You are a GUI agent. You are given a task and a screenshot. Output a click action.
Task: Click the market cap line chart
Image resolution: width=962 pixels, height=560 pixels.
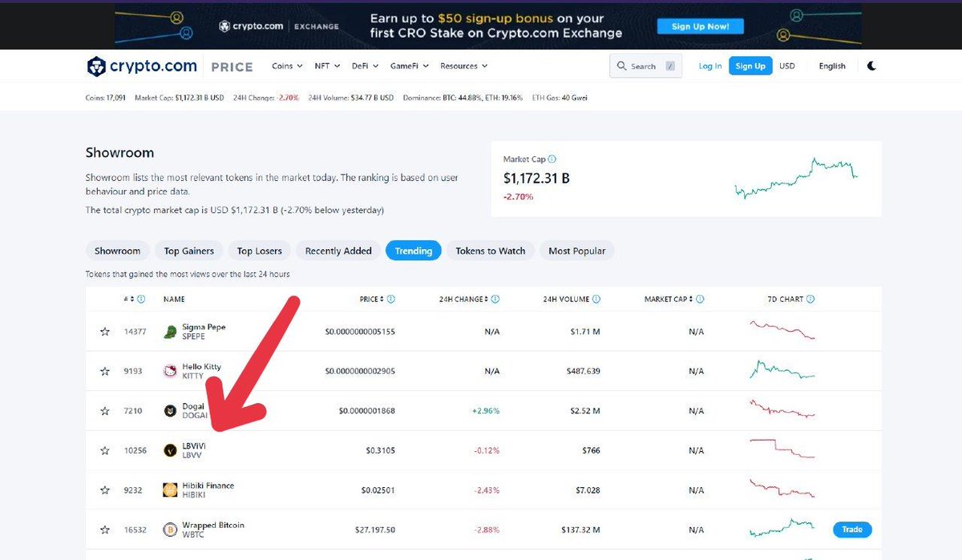pyautogui.click(x=796, y=178)
